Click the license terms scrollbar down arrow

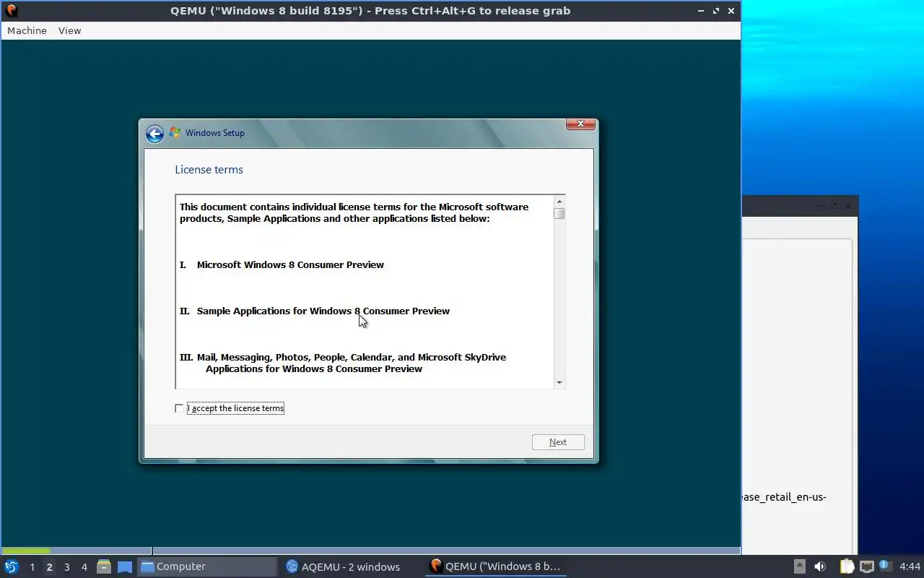559,383
